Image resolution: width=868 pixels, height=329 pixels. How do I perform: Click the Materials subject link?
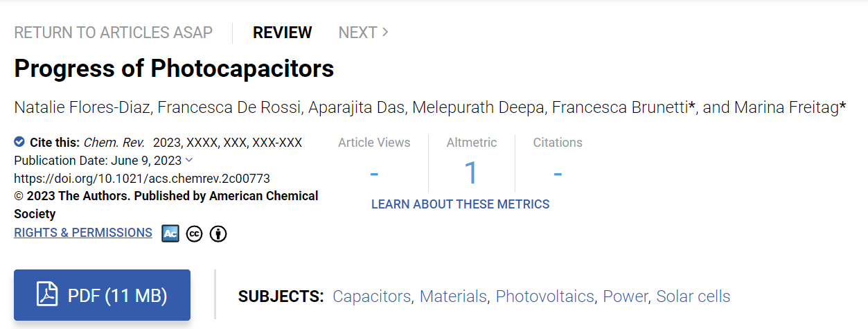(453, 296)
